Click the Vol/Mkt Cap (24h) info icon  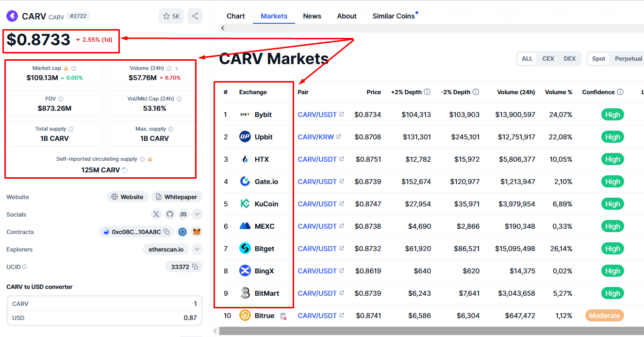(x=179, y=99)
